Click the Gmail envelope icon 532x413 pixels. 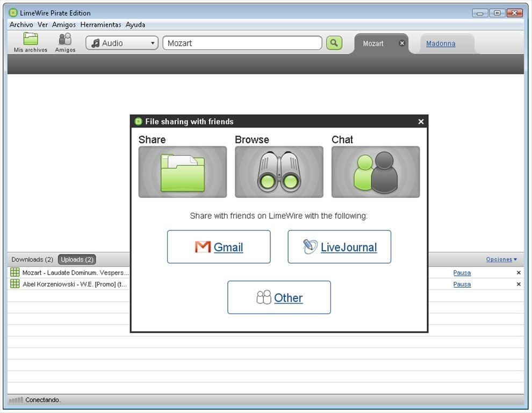pos(203,247)
